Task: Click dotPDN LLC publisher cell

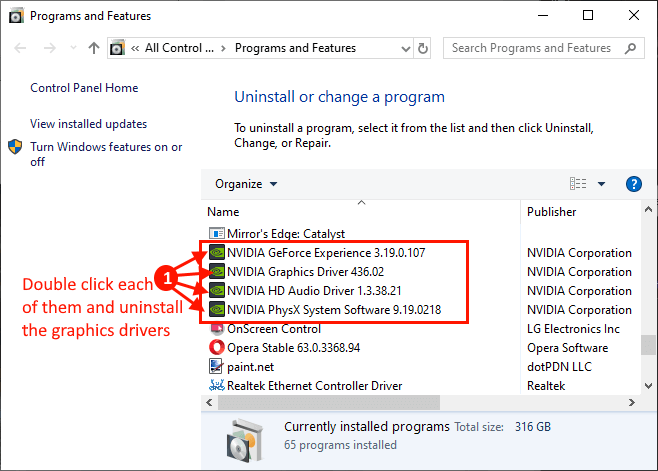Action: (x=559, y=367)
